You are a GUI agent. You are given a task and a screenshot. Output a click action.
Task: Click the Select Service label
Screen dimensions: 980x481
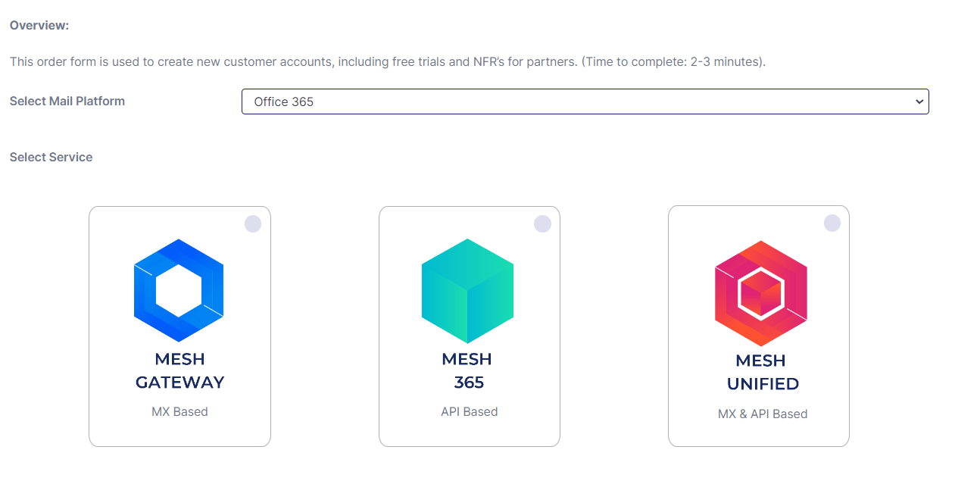(x=51, y=157)
